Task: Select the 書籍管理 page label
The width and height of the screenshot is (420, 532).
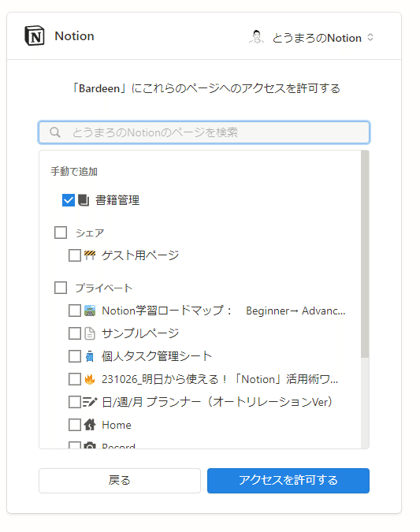Action: coord(117,200)
